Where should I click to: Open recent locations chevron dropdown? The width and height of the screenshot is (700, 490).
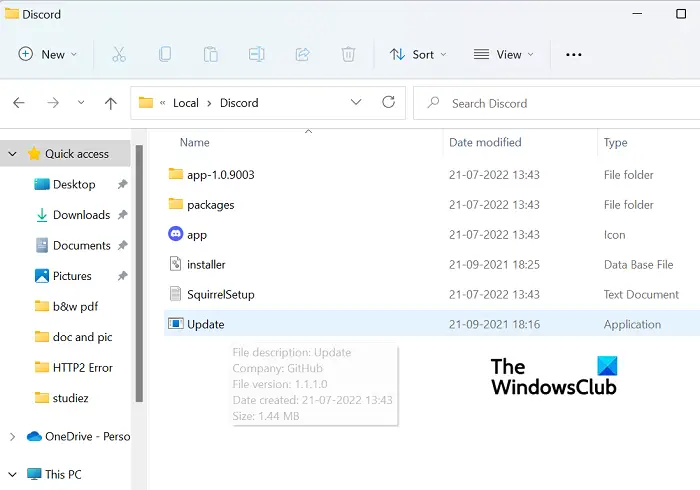[81, 103]
